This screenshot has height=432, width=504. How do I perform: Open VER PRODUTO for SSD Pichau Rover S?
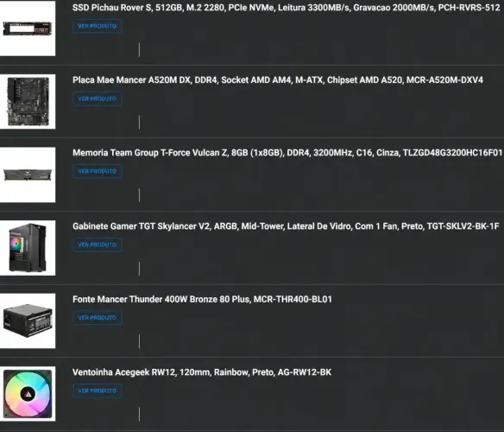click(x=97, y=26)
